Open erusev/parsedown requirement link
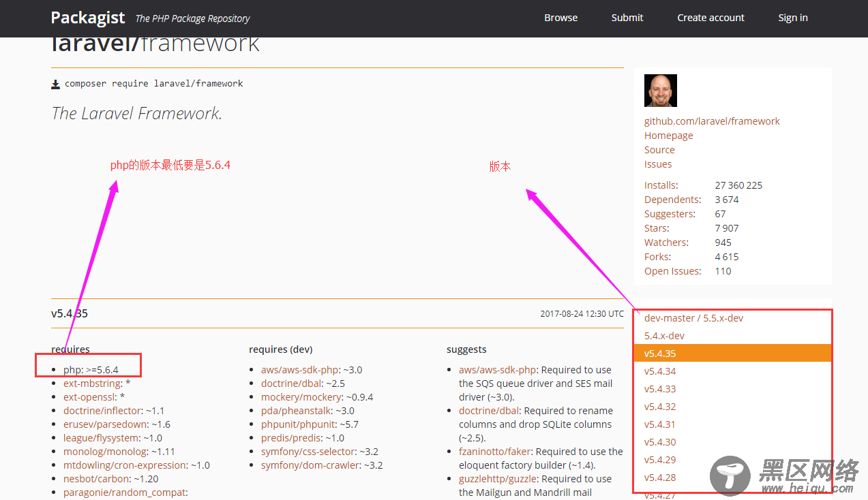This screenshot has width=868, height=500. [x=106, y=424]
